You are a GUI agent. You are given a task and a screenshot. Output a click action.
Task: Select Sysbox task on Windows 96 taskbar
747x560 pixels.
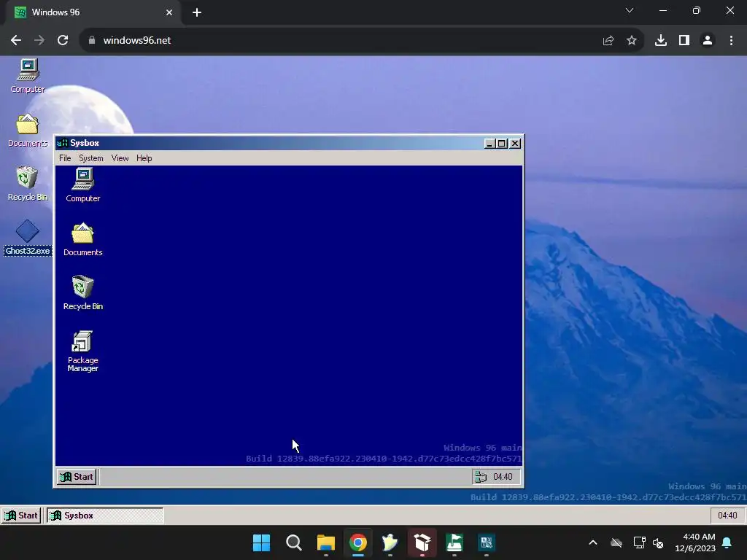[x=105, y=516]
